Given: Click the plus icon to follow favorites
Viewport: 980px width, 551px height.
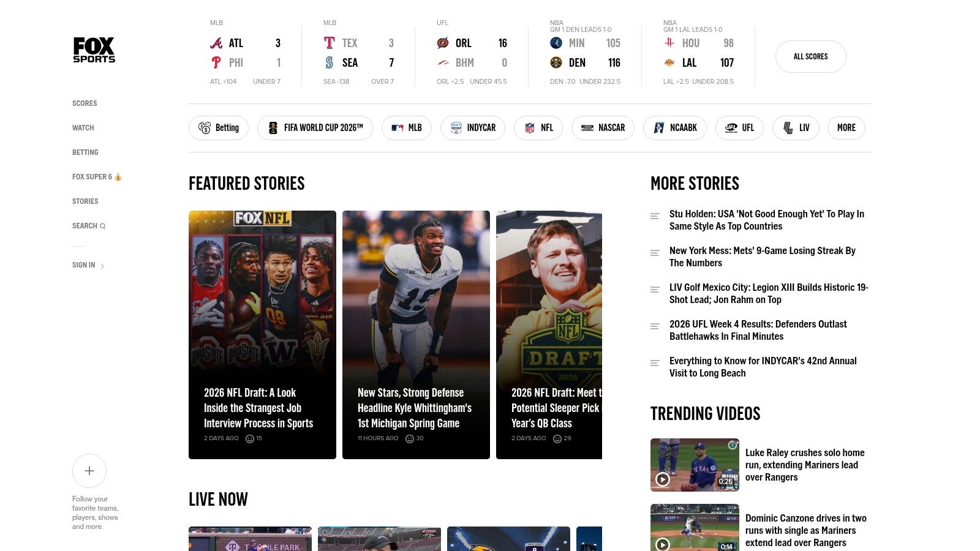Looking at the screenshot, I should point(89,471).
